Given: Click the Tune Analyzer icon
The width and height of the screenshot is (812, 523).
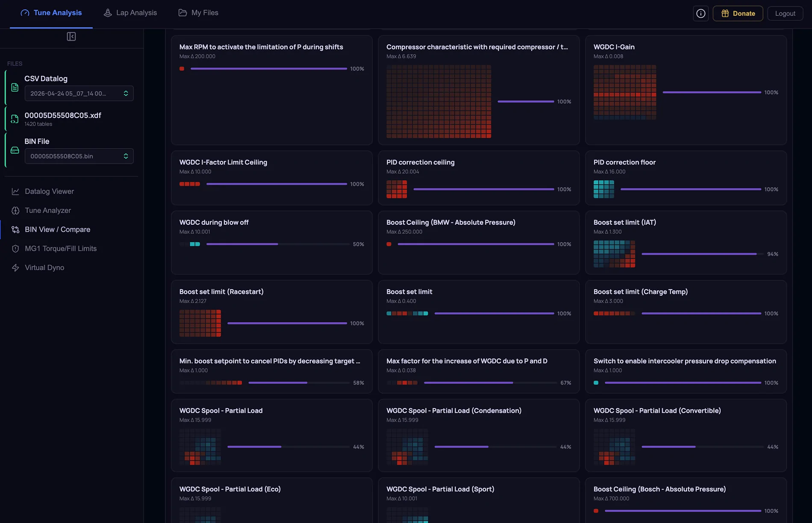Looking at the screenshot, I should click(x=15, y=211).
